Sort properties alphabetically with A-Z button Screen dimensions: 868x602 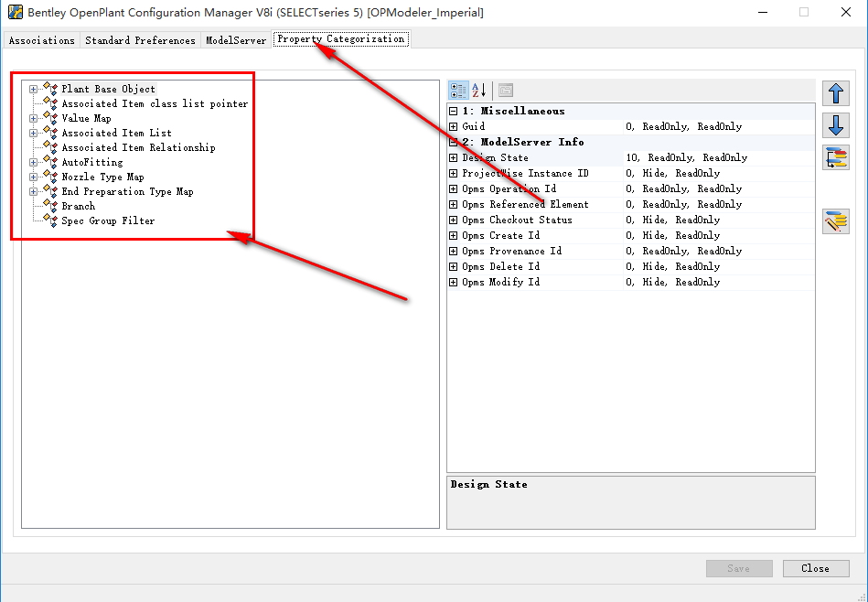[x=479, y=91]
